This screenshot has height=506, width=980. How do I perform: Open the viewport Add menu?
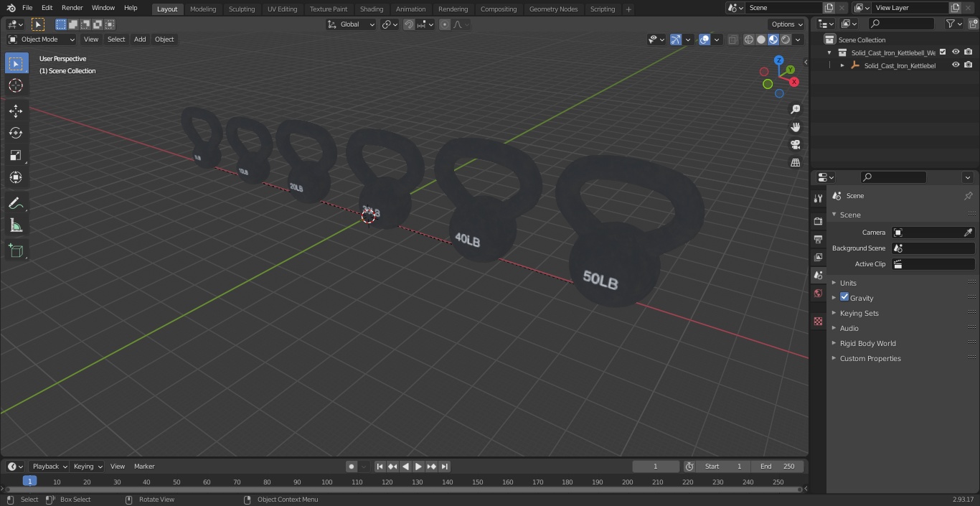(140, 39)
